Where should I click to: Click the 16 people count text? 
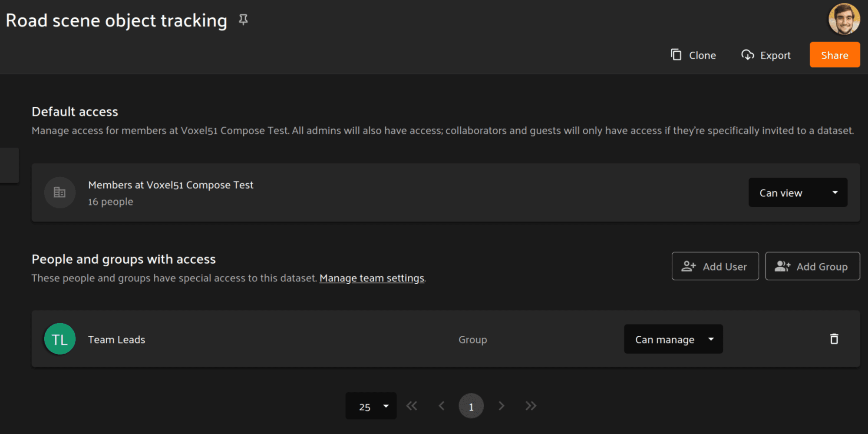coord(111,202)
